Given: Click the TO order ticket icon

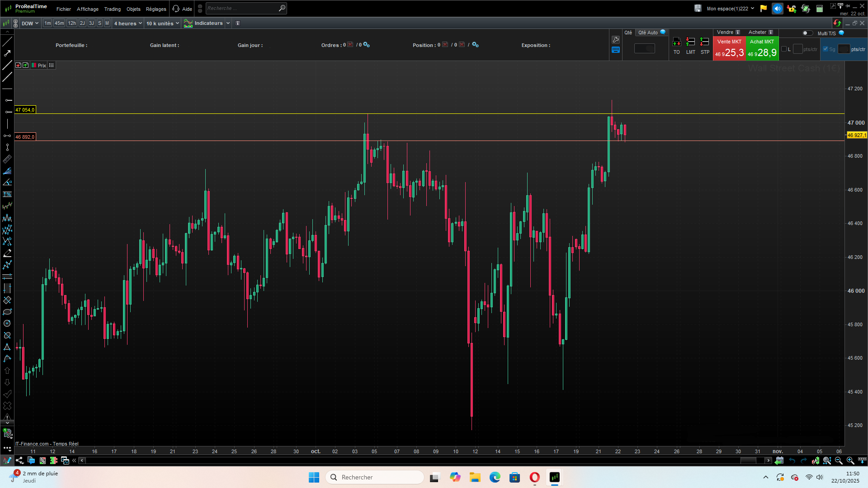Looking at the screenshot, I should tap(676, 42).
